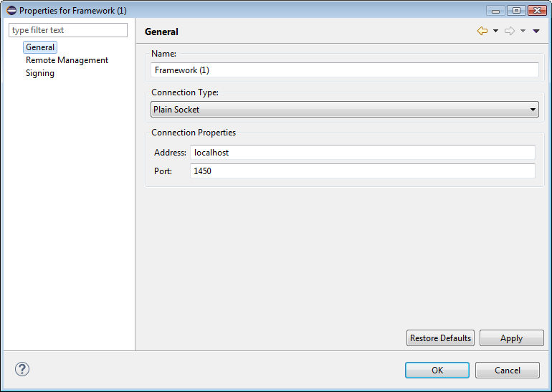Open the help question mark icon
The width and height of the screenshot is (552, 392).
pyautogui.click(x=22, y=369)
